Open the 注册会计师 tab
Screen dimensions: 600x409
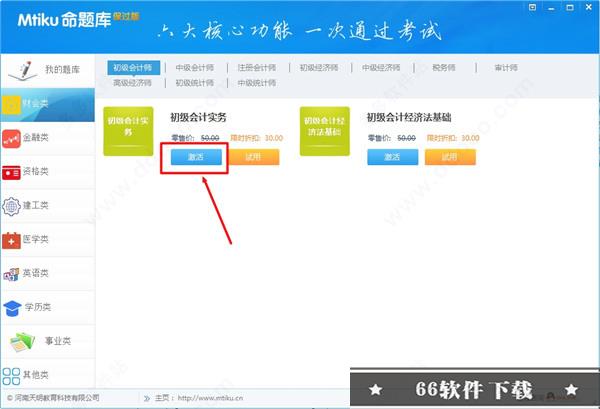point(257,68)
